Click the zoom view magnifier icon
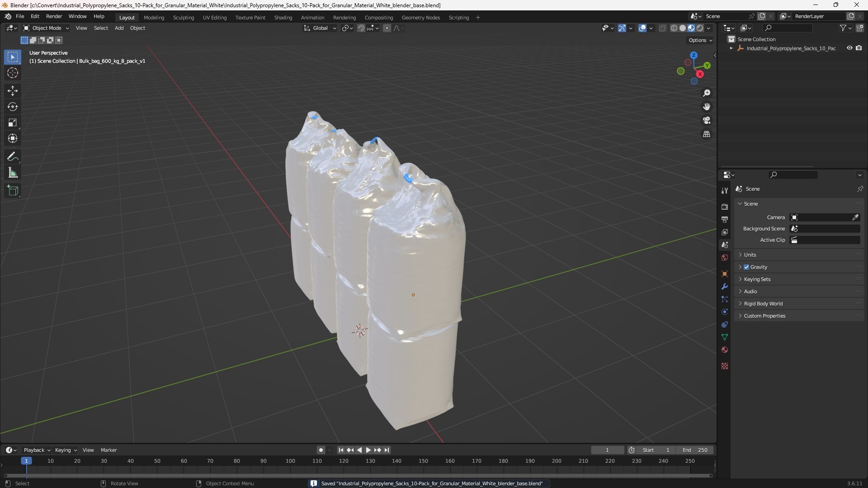Image resolution: width=868 pixels, height=488 pixels. [707, 93]
